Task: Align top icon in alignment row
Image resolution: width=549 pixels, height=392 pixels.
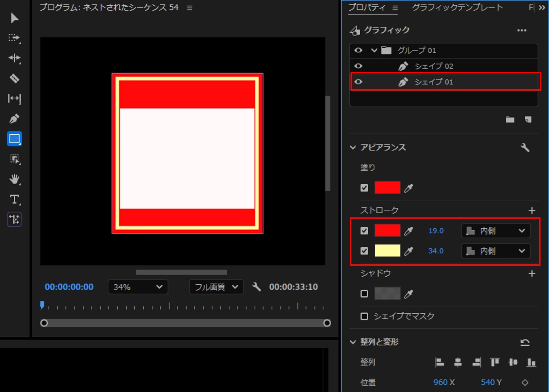Action: coord(495,362)
